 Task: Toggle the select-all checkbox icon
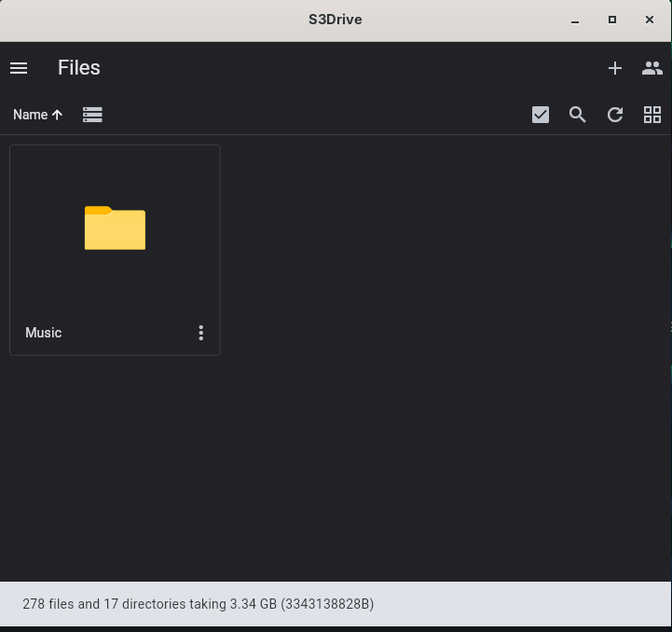(x=541, y=115)
